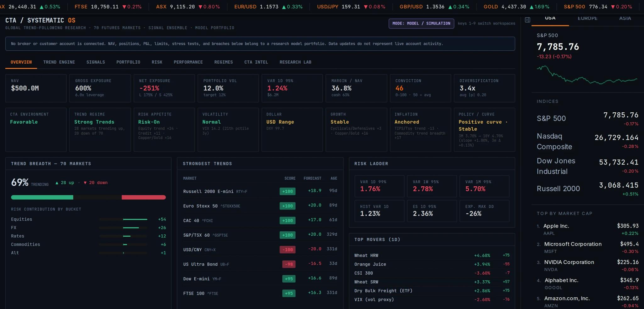Screen dimensions: 644x309
Task: Select the Conviction 46 card
Action: point(420,88)
